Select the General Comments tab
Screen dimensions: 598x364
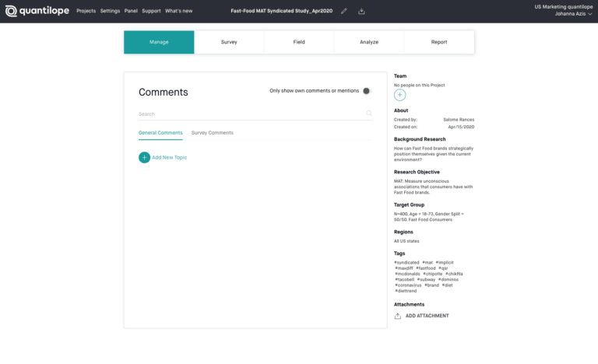160,133
